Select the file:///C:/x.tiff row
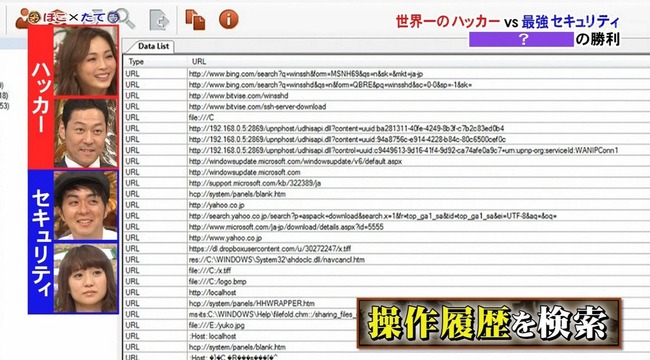This screenshot has width=650, height=360. (387, 270)
